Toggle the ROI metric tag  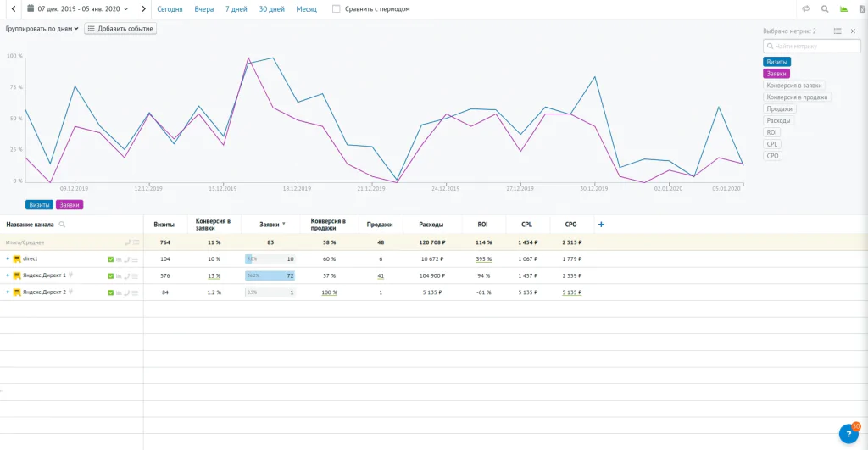coord(771,132)
